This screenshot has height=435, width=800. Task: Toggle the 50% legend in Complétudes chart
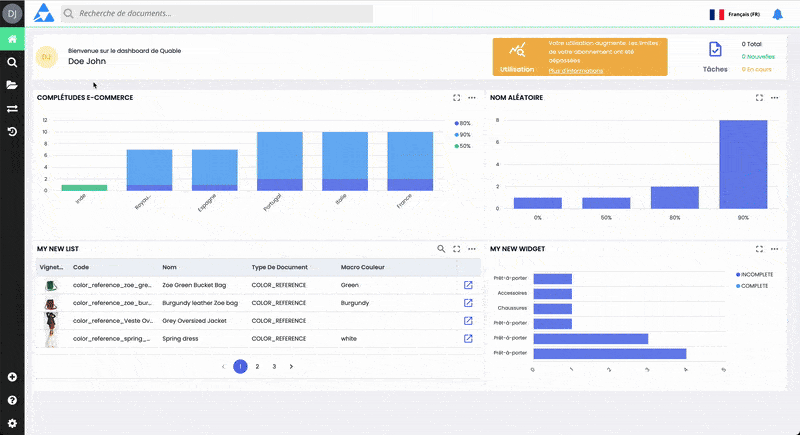(x=463, y=146)
